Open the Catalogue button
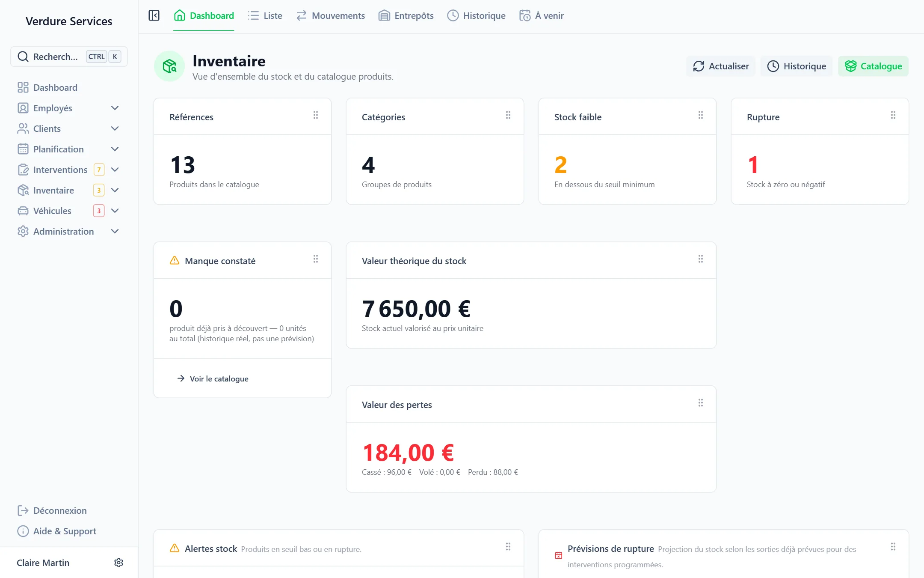Screen dimensions: 924x578 [x=873, y=66]
